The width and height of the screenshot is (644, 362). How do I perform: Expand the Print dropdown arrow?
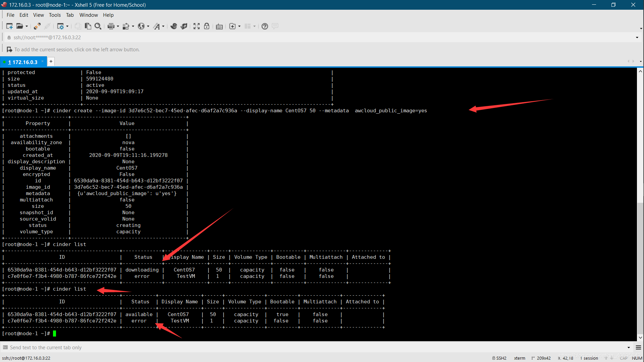118,26
